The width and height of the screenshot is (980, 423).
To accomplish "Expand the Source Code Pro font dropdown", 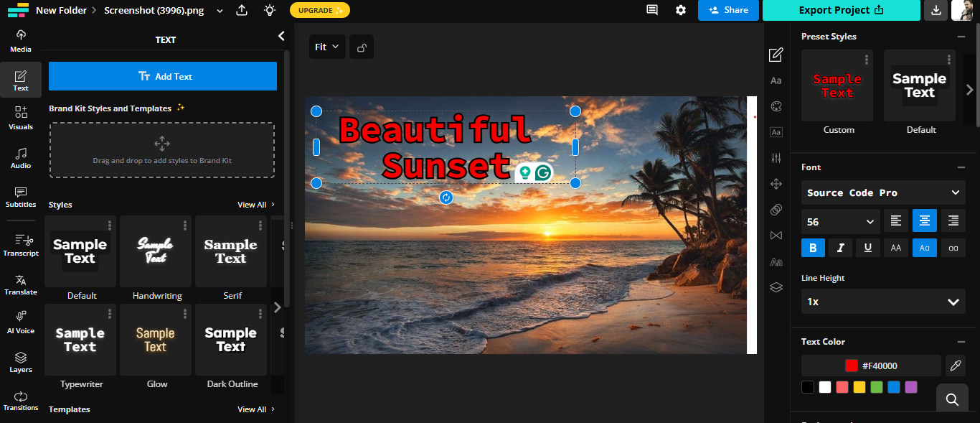I will point(882,192).
